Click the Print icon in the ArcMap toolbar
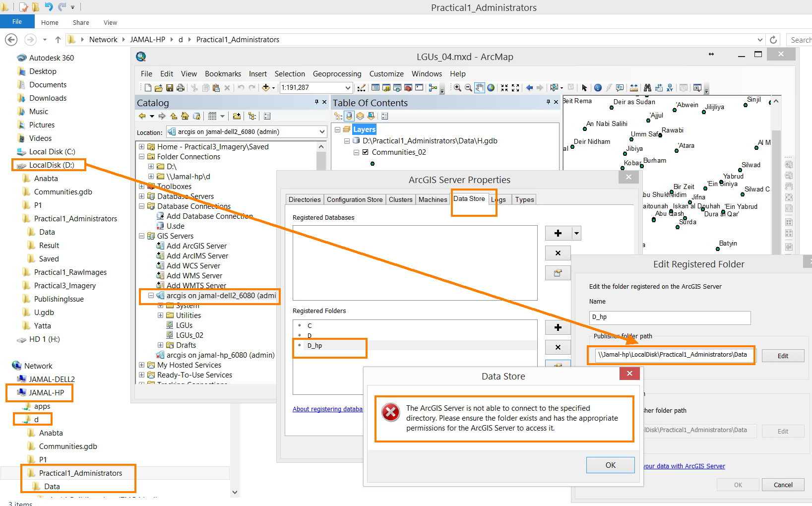This screenshot has height=506, width=812. tap(181, 88)
